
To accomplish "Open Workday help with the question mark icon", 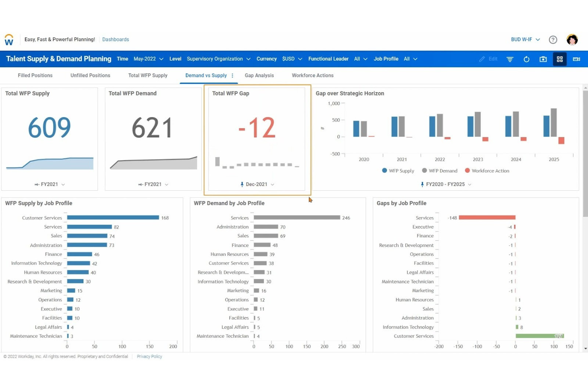I will coord(553,39).
